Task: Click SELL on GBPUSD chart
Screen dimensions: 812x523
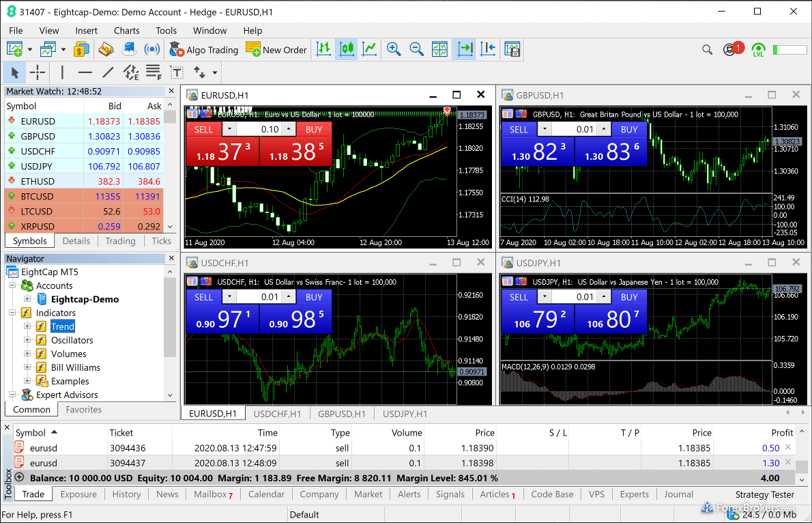Action: pos(519,130)
